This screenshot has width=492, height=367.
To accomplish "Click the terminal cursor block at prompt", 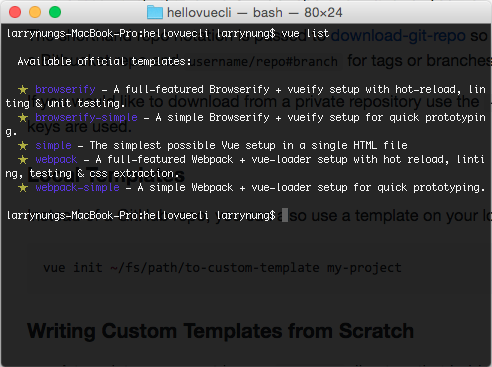I will [285, 215].
